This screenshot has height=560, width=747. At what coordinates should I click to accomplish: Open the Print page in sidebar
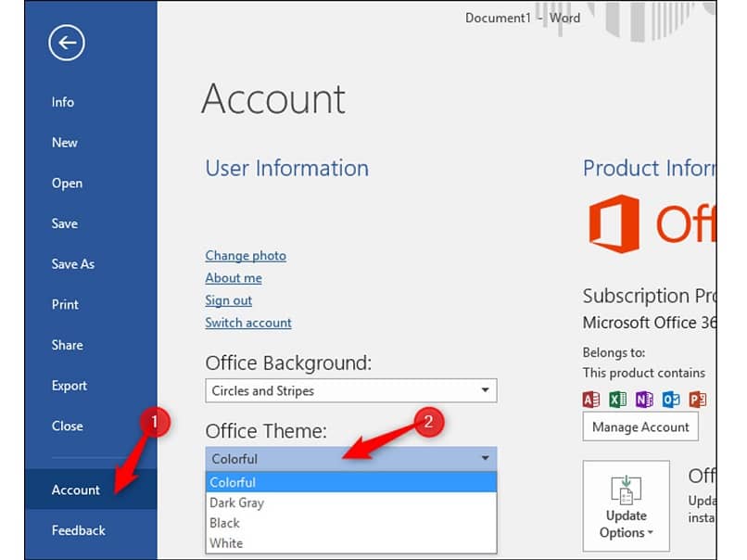click(x=65, y=304)
